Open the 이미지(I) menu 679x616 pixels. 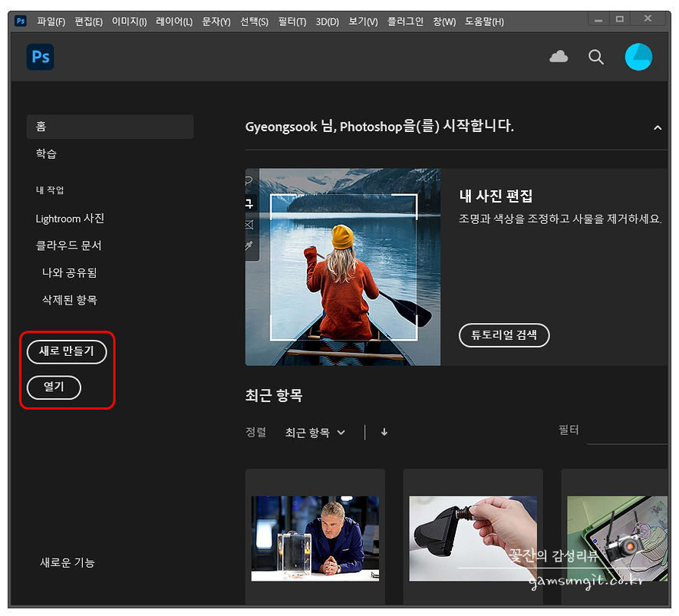point(129,21)
